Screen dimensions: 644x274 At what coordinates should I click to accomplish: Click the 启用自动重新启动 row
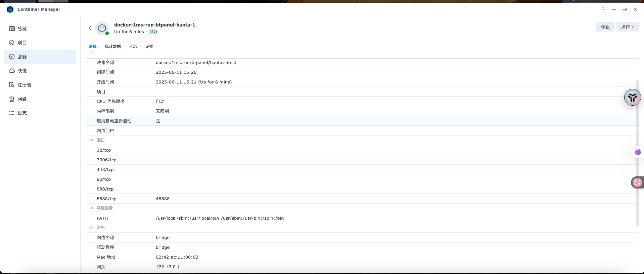click(362, 121)
